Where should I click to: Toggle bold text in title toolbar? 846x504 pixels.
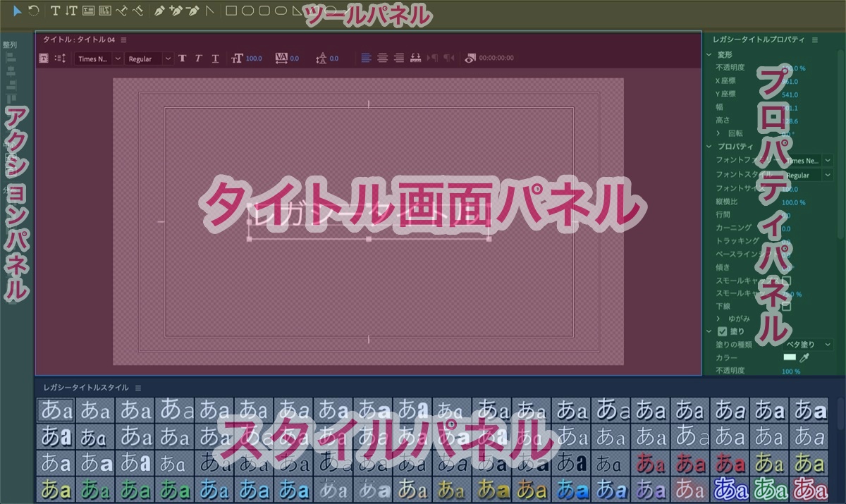coord(182,59)
